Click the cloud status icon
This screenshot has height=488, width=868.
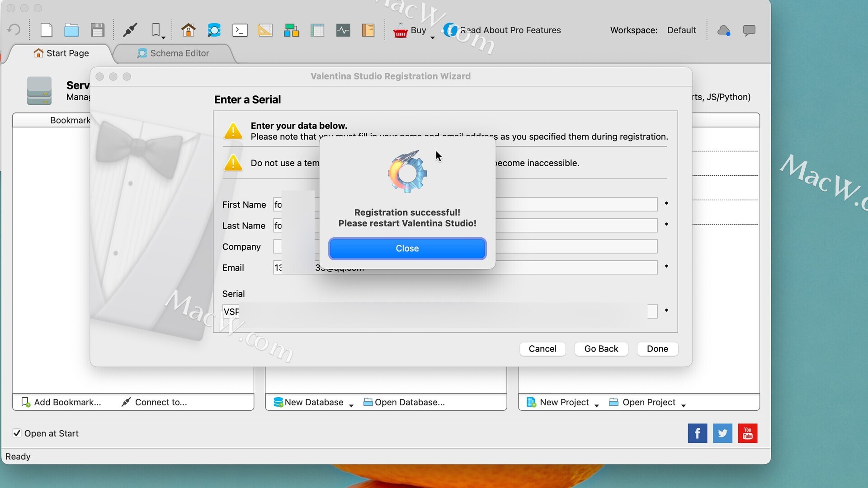724,30
